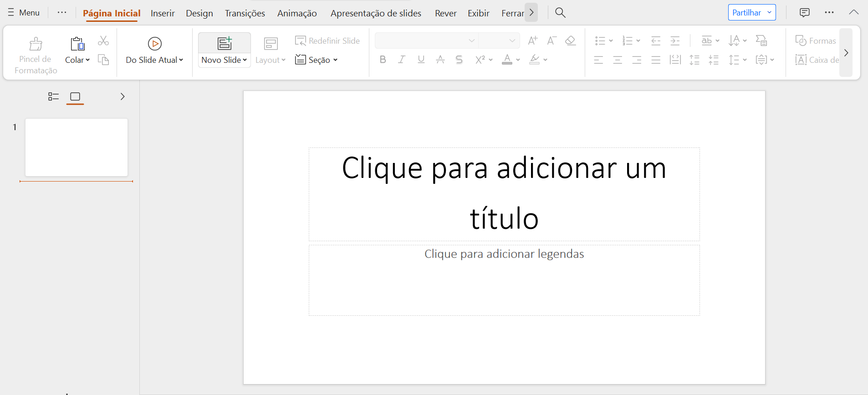Click Redefinir Slide
Viewport: 868px width, 395px height.
327,41
